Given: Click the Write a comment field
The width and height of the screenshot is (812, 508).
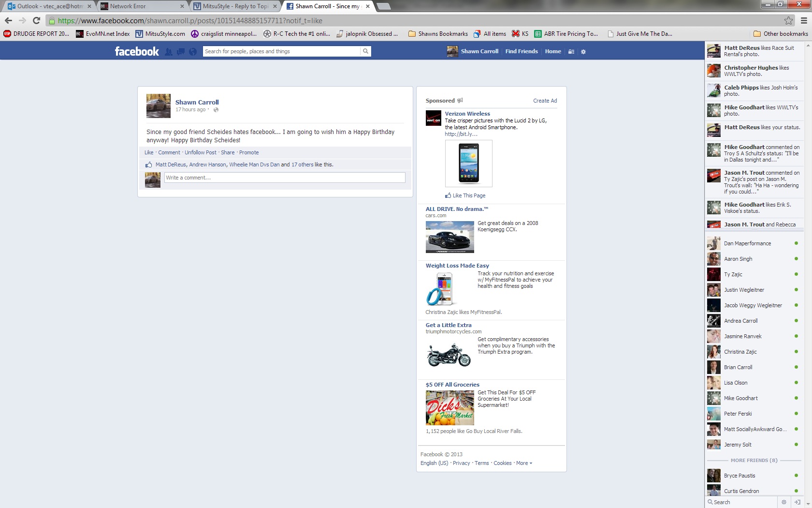Looking at the screenshot, I should pos(284,178).
